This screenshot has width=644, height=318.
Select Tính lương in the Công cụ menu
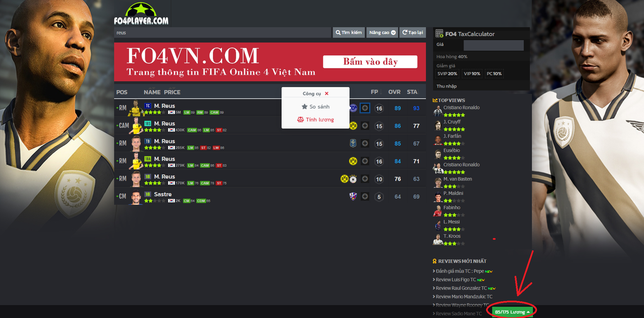320,120
